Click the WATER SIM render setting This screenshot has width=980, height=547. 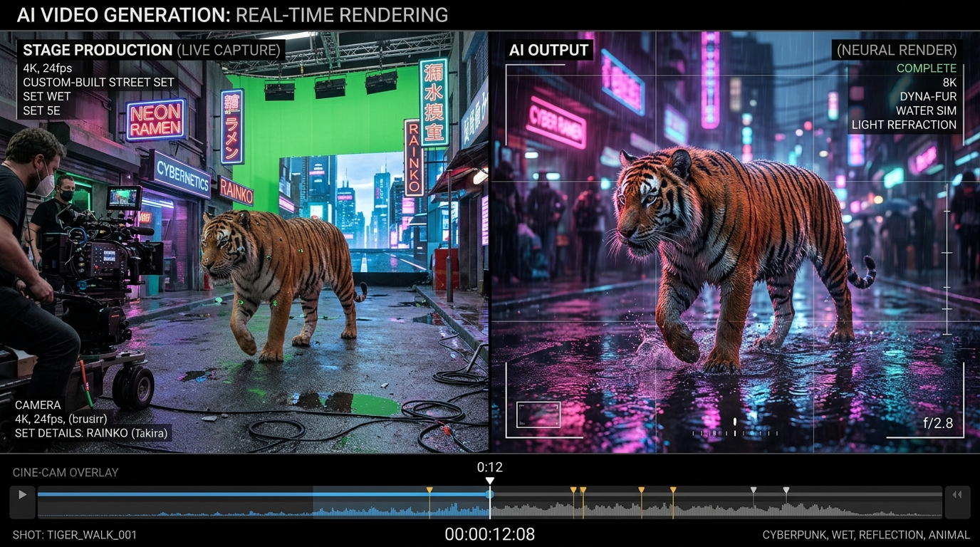(x=926, y=110)
